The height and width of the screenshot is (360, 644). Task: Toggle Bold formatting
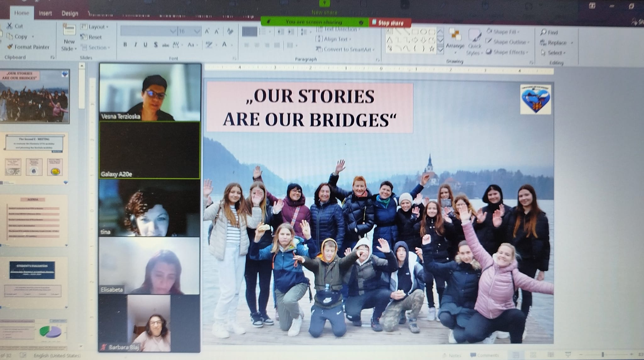[125, 45]
